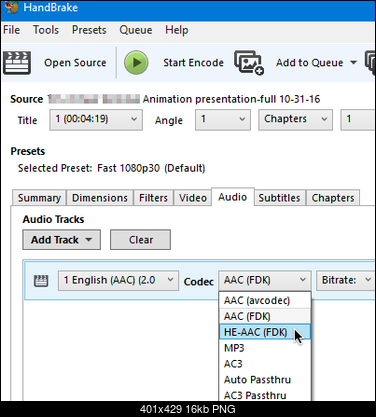Image resolution: width=376 pixels, height=417 pixels.
Task: Choose AC3 Passthru from codec list
Action: (x=265, y=395)
